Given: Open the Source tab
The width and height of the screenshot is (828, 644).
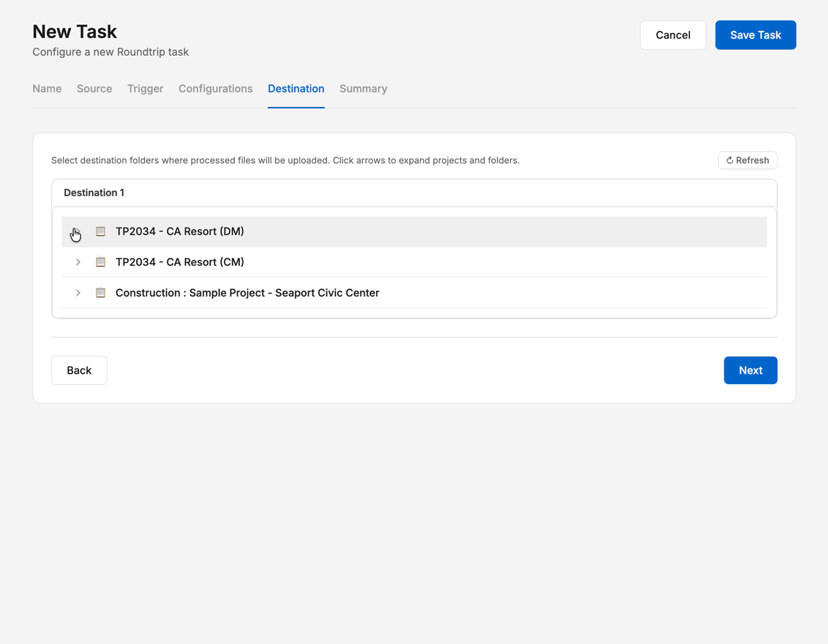Looking at the screenshot, I should pyautogui.click(x=95, y=89).
